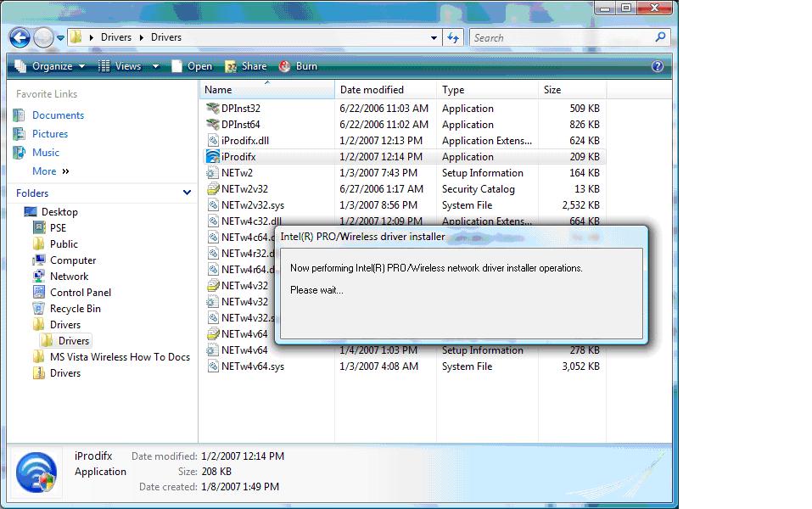Select PSE in the folder tree
Viewport: 812px width, 509px height.
click(x=58, y=228)
